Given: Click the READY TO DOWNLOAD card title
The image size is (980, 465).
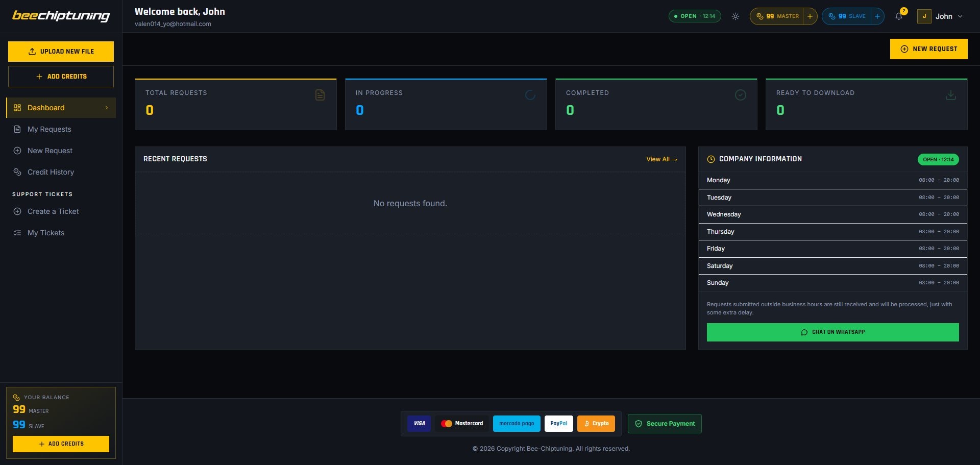Looking at the screenshot, I should 815,93.
